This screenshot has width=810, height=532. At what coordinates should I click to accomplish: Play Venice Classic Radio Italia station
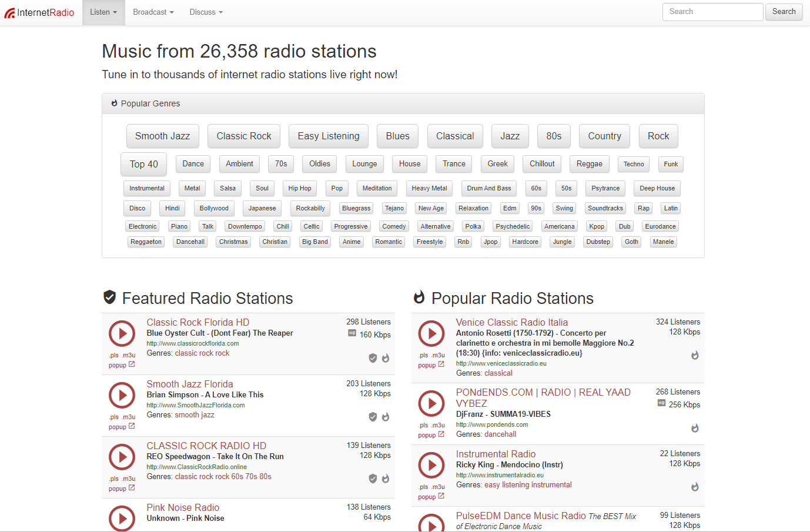click(x=431, y=334)
